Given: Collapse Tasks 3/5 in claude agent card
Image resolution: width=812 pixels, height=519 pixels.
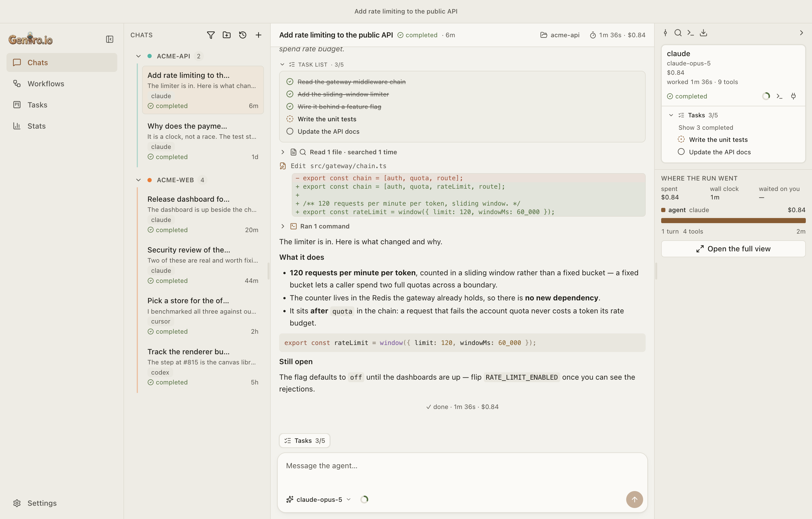Looking at the screenshot, I should click(671, 115).
